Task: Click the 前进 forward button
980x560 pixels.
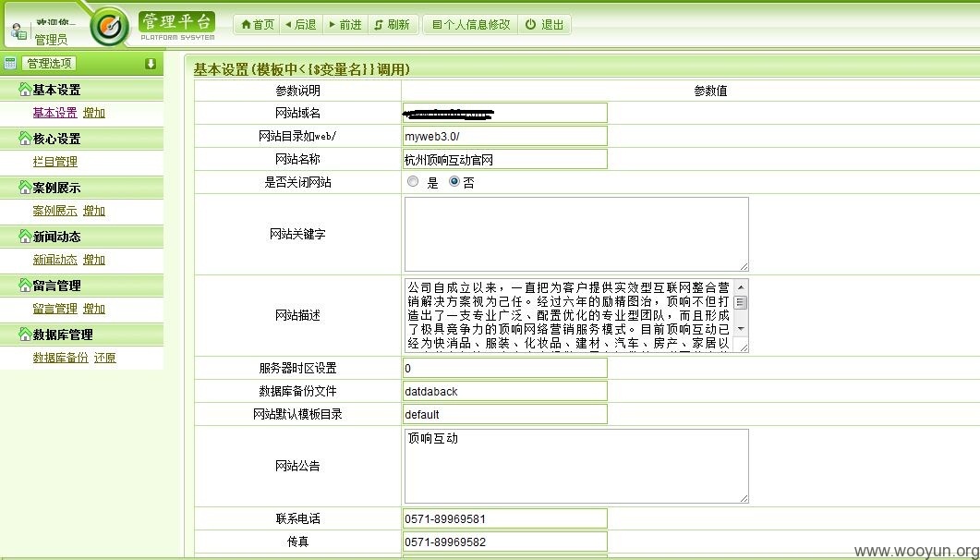Action: [345, 24]
